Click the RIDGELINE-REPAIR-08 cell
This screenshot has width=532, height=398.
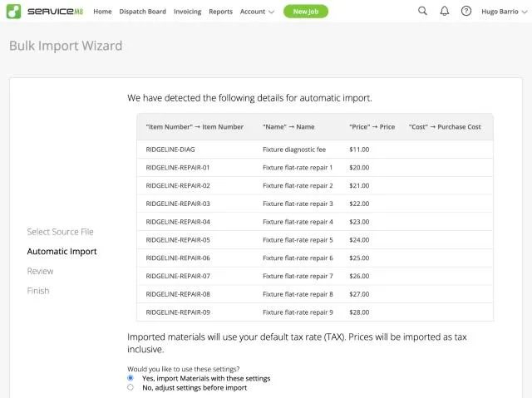178,294
